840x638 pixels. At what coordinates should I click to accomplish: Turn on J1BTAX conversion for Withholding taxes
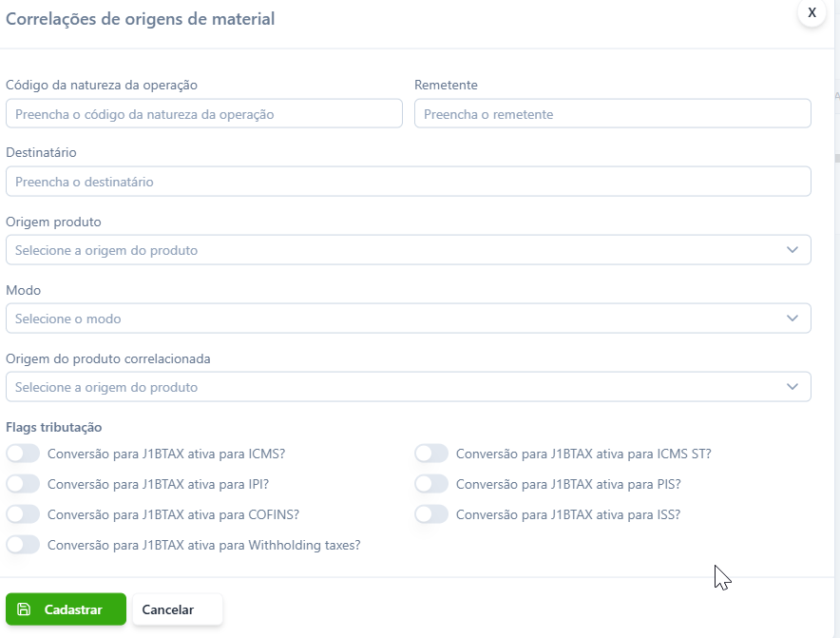[23, 545]
